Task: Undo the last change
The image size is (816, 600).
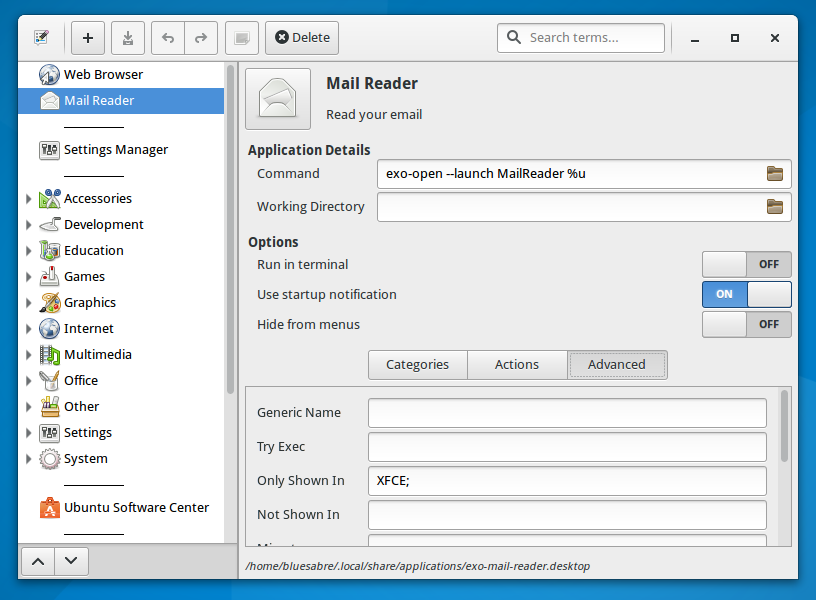Action: click(167, 37)
